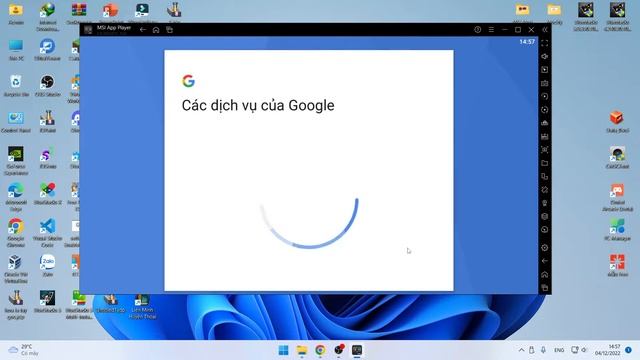640x360 pixels.
Task: Open the hamburger menu in MSI App Player
Action: [491, 30]
